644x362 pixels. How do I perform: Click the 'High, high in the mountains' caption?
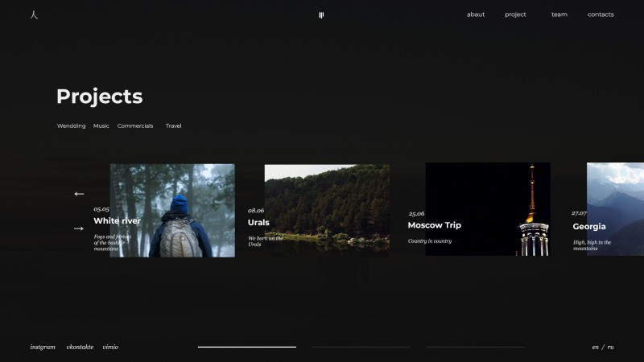(592, 245)
